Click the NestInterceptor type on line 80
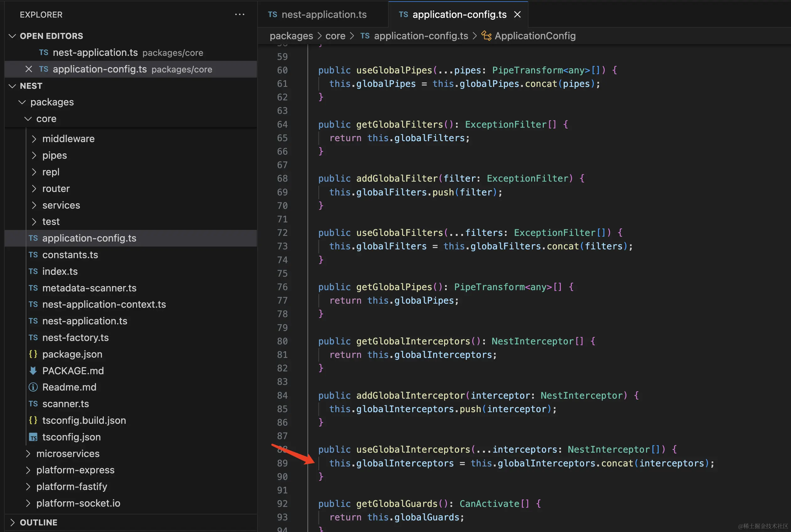Image resolution: width=791 pixels, height=532 pixels. coord(533,341)
